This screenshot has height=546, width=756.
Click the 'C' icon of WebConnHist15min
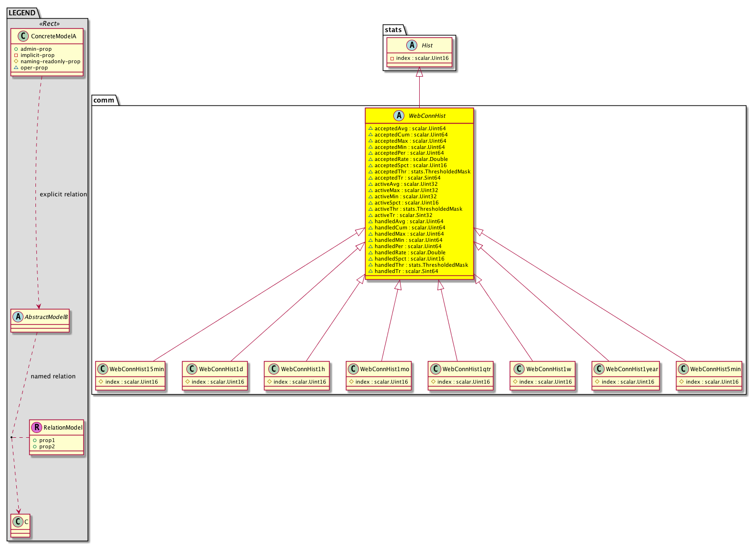pos(102,369)
